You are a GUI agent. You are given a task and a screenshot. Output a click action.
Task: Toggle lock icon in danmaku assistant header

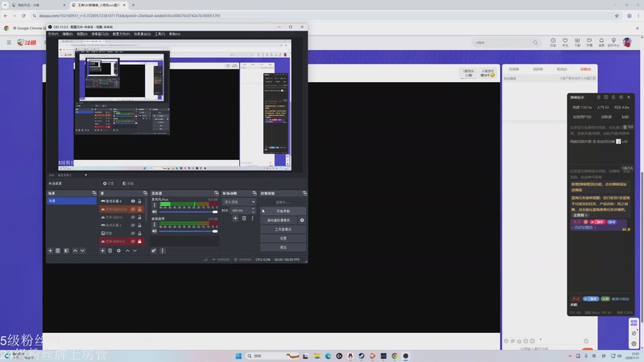[613, 97]
